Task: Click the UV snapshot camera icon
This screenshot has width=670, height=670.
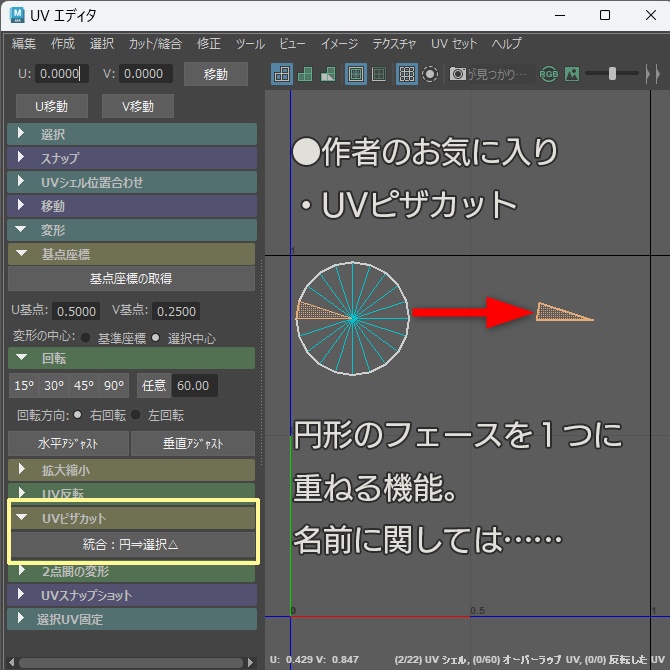Action: [458, 74]
